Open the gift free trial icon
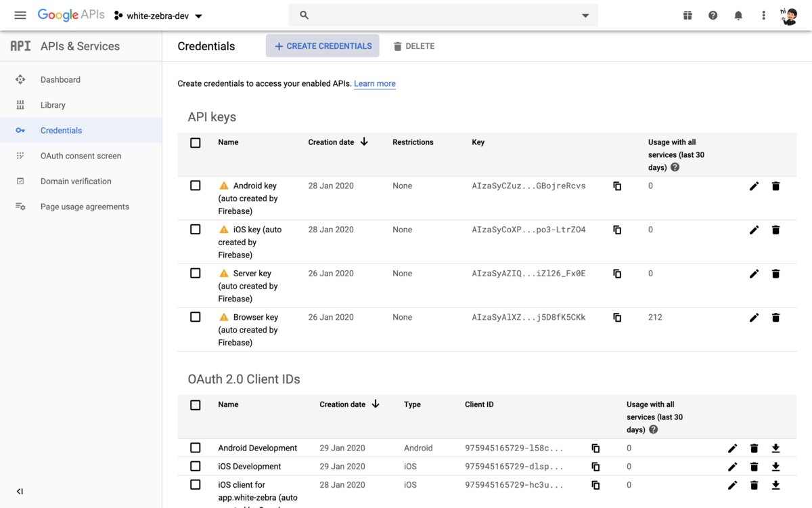This screenshot has height=508, width=812. (687, 15)
